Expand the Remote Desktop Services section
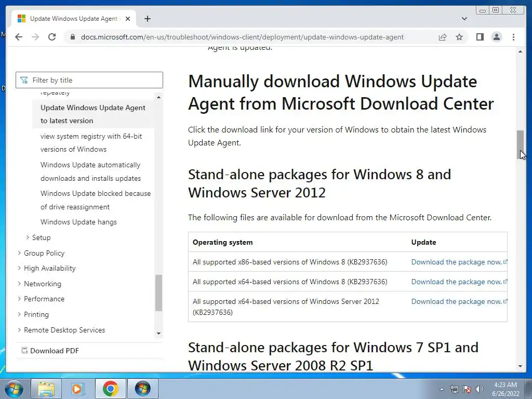 (61, 330)
